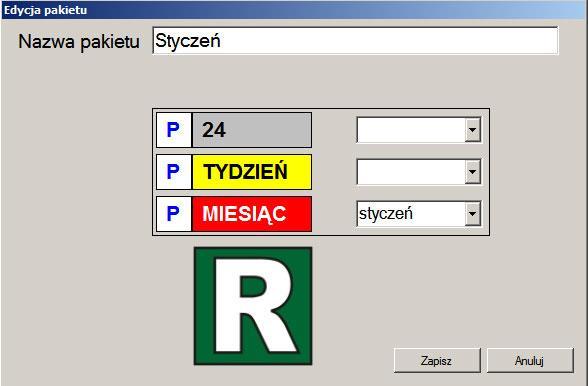588x386 pixels.
Task: Cancel editing with Anuluj button
Action: coord(530,360)
